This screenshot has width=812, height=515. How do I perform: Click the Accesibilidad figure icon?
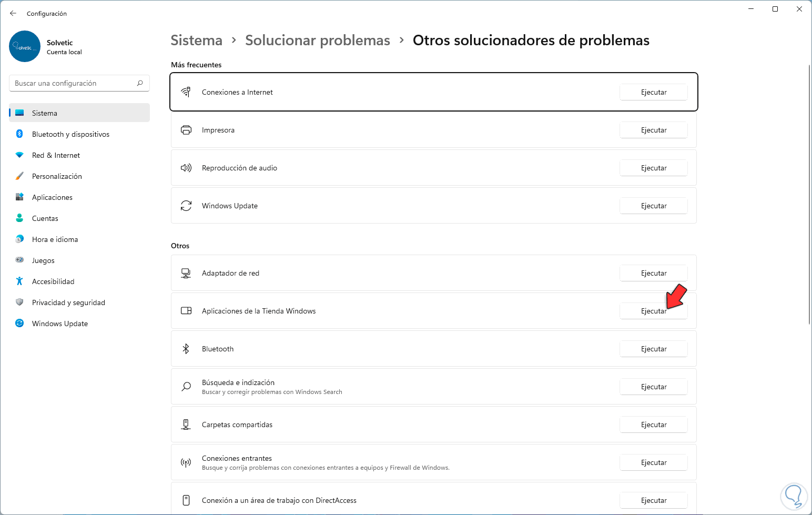coord(19,281)
